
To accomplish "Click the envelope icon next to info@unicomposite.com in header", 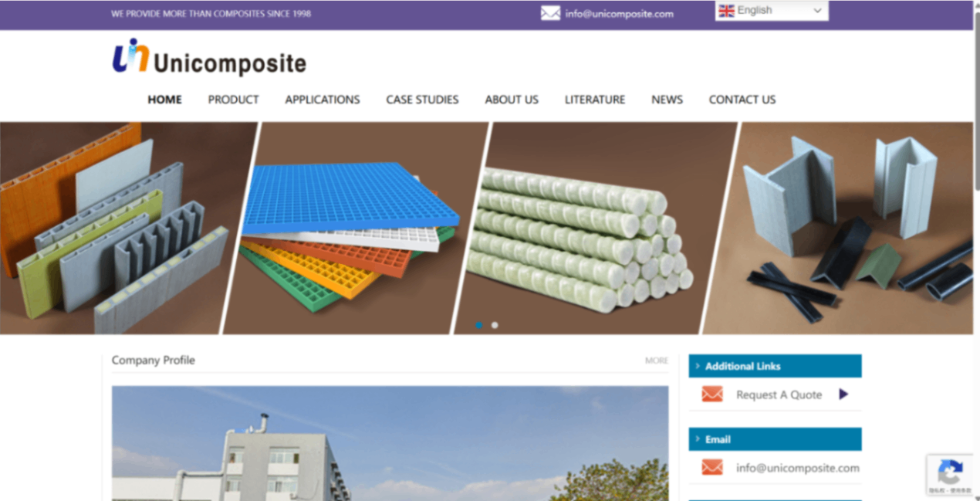I will tap(550, 13).
